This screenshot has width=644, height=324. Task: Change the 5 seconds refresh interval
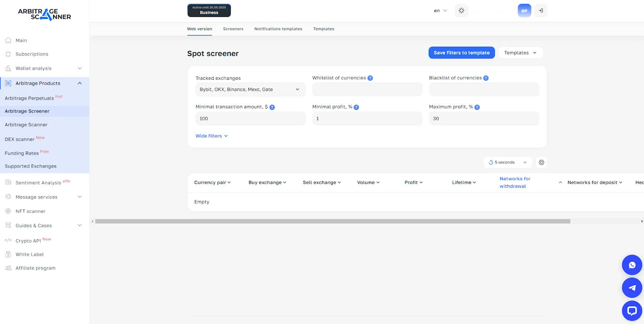[x=508, y=162]
